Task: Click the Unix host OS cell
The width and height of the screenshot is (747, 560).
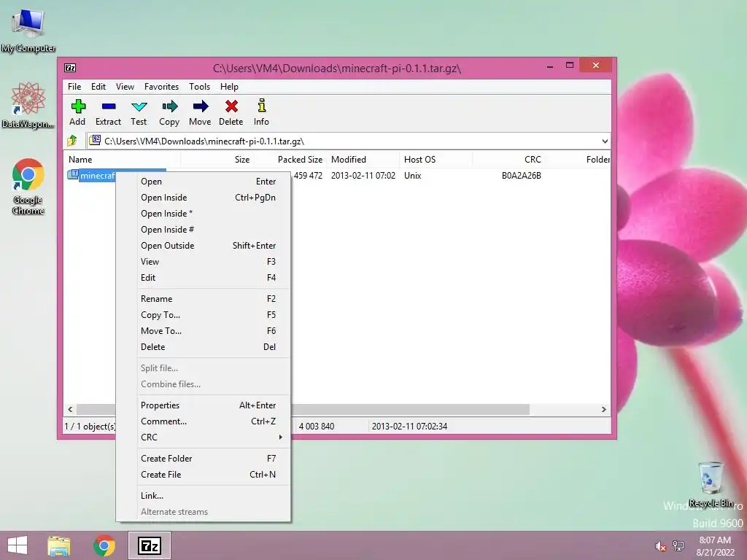Action: pos(413,176)
